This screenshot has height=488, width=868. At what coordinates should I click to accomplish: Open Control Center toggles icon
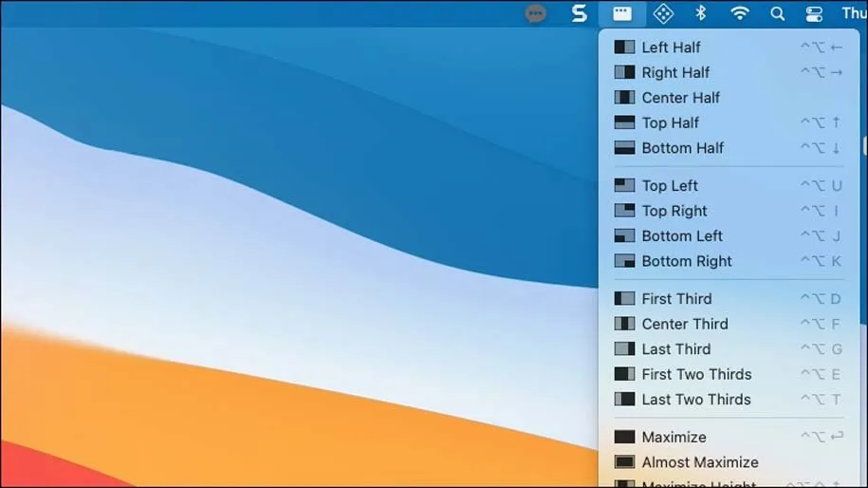pyautogui.click(x=814, y=13)
